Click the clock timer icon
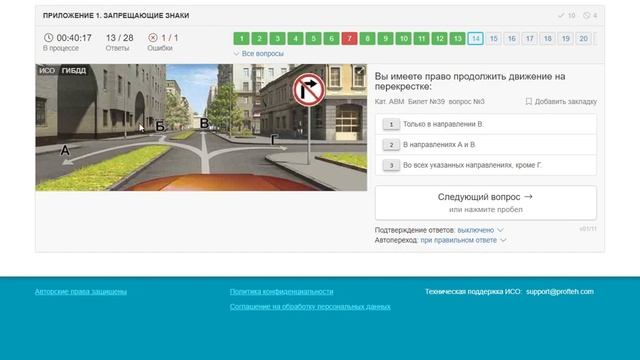This screenshot has height=360, width=640. 48,38
